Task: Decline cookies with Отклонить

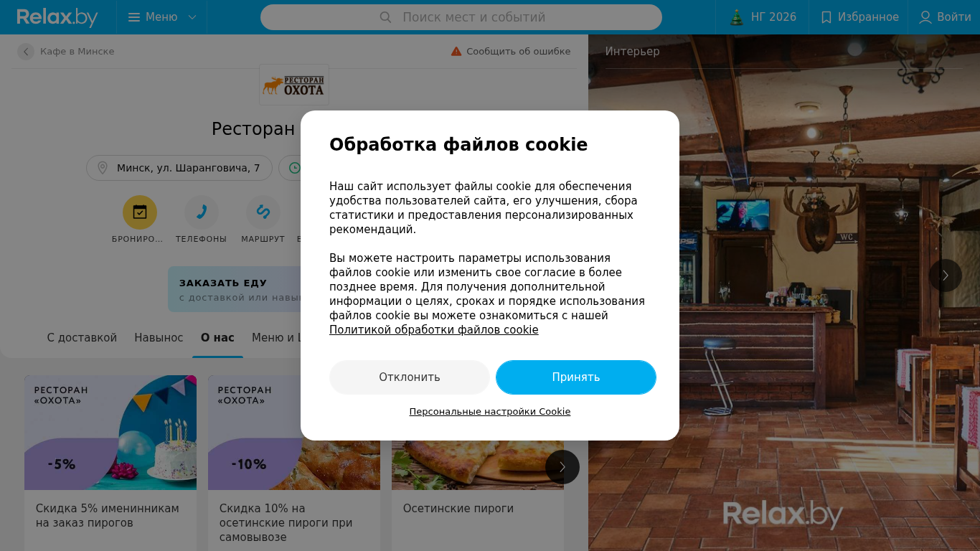Action: coord(410,377)
